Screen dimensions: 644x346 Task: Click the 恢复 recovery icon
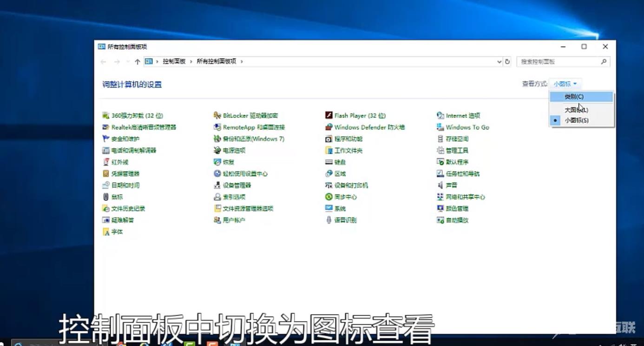[x=217, y=162]
